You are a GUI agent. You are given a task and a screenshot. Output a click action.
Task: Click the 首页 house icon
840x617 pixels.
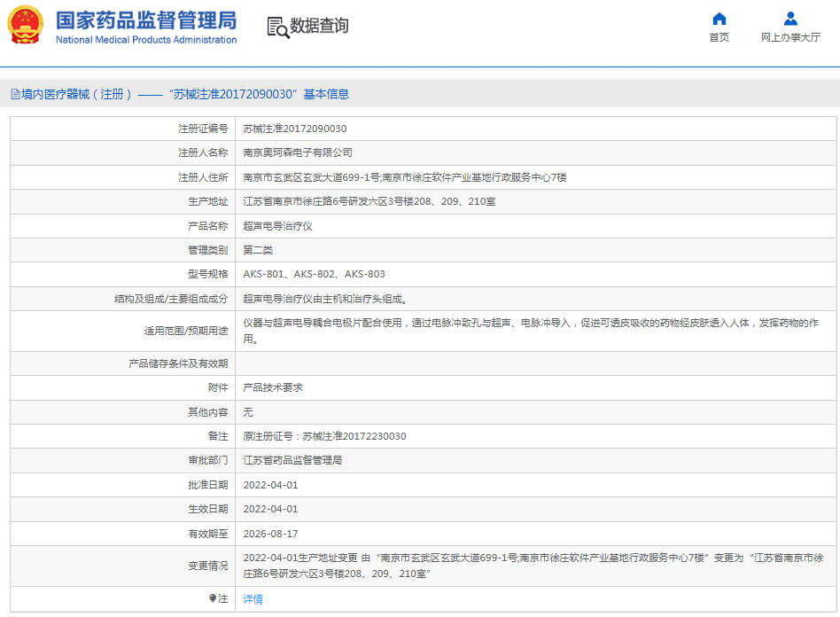719,19
